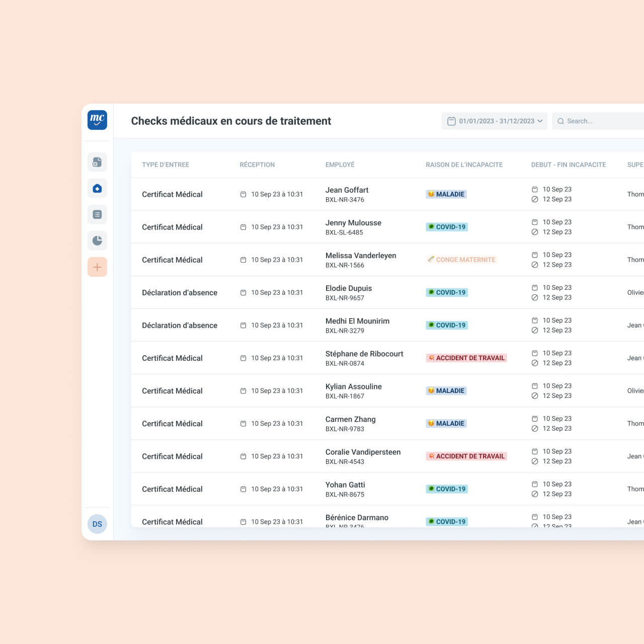Select employee Yohan Gatti
Viewport: 644px width, 644px height.
pos(345,484)
